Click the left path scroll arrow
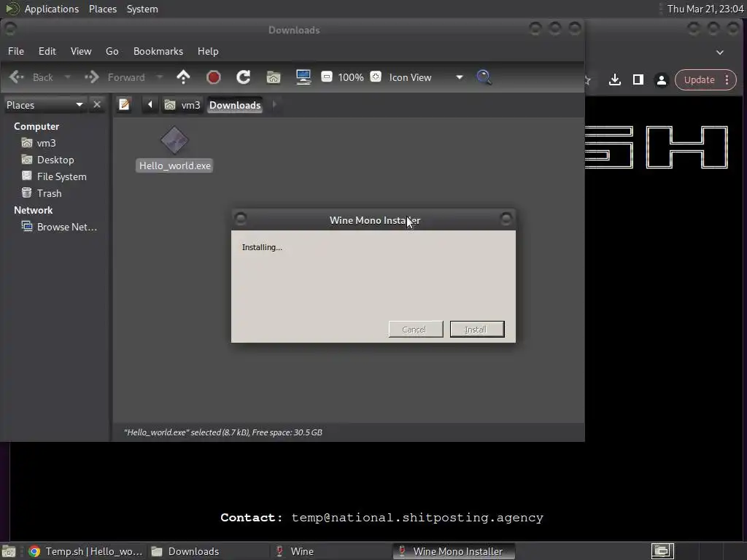The height and width of the screenshot is (560, 747). (x=150, y=104)
